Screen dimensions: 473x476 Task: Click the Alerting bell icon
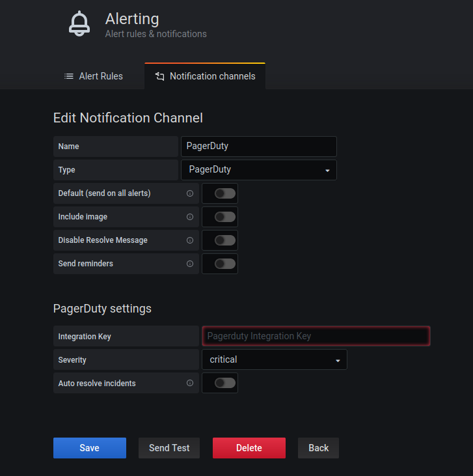pos(79,23)
